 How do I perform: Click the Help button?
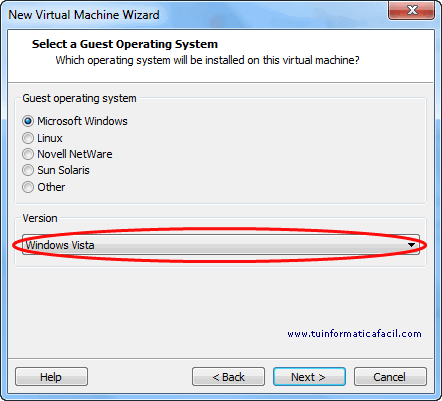tap(51, 377)
